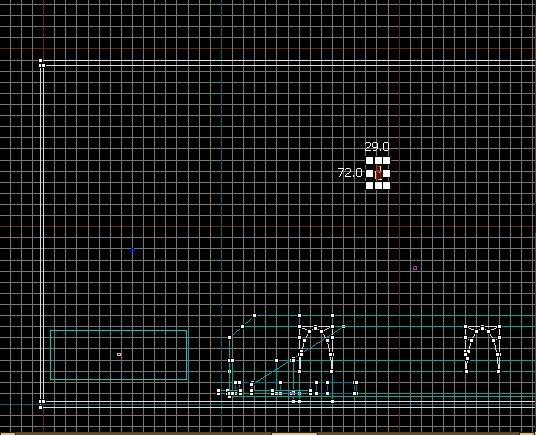Select the magenta point entity on the right
This screenshot has width=536, height=435.
pos(415,268)
